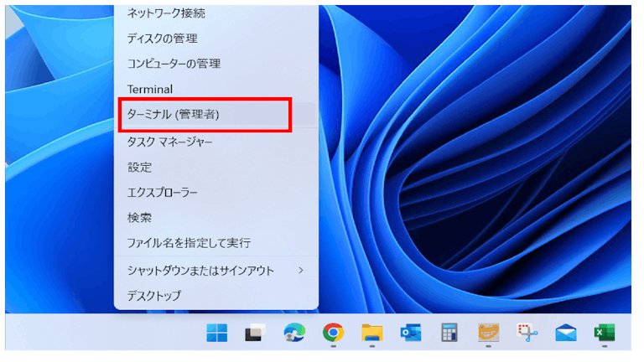Launch Microsoft Edge from the taskbar
The image size is (644, 362).
294,333
